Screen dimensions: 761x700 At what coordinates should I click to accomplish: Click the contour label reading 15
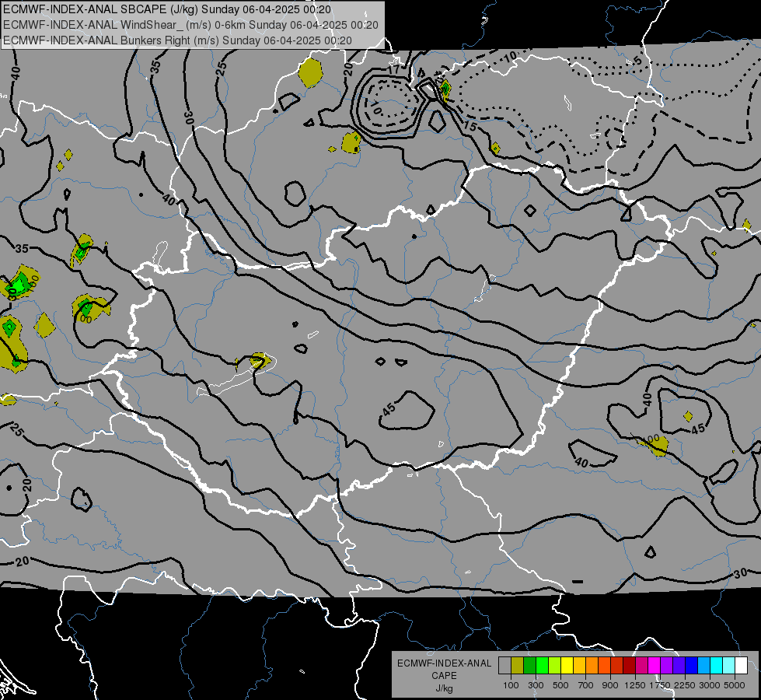(x=470, y=126)
